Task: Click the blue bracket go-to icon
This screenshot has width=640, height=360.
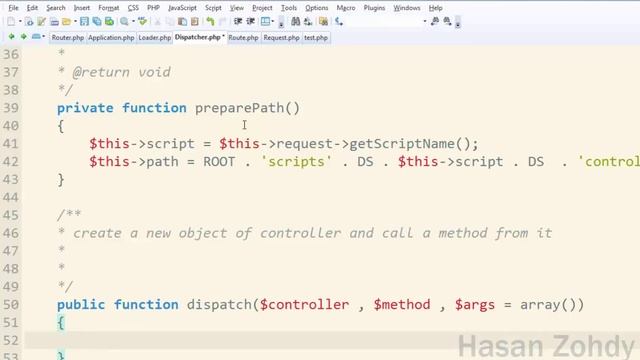Action: click(x=339, y=22)
